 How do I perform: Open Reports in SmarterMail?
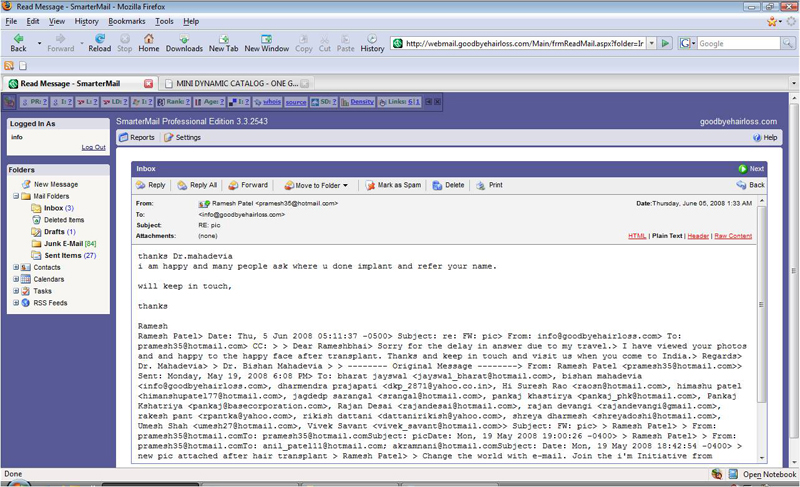pyautogui.click(x=137, y=137)
